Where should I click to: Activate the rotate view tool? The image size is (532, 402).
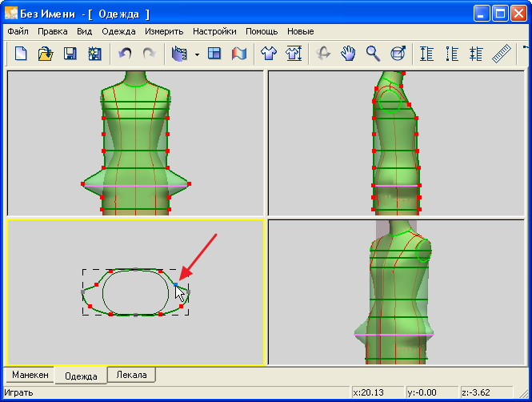(323, 54)
